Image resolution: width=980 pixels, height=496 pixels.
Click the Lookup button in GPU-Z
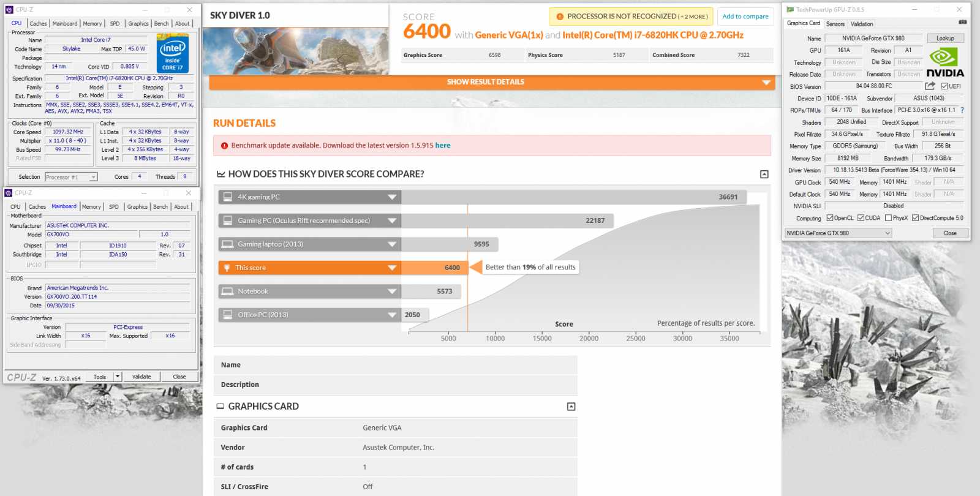[x=945, y=38]
